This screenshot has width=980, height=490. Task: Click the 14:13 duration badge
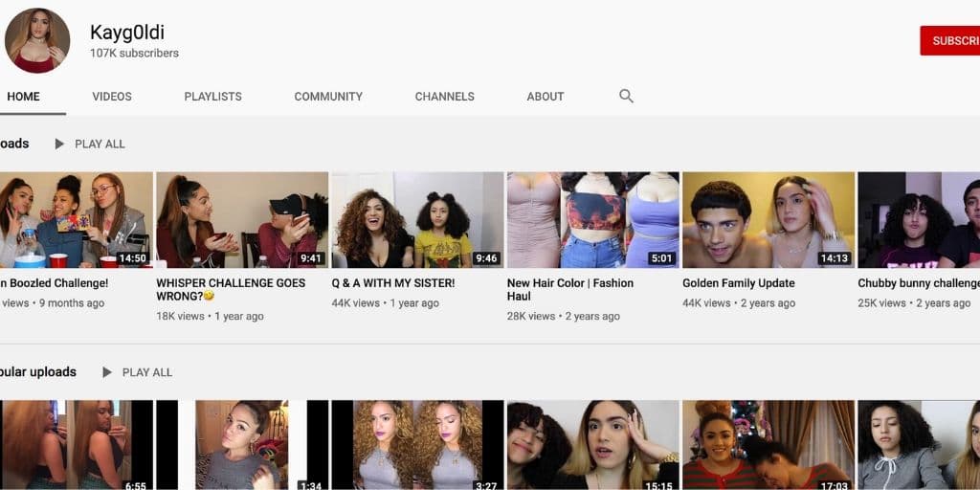point(835,258)
